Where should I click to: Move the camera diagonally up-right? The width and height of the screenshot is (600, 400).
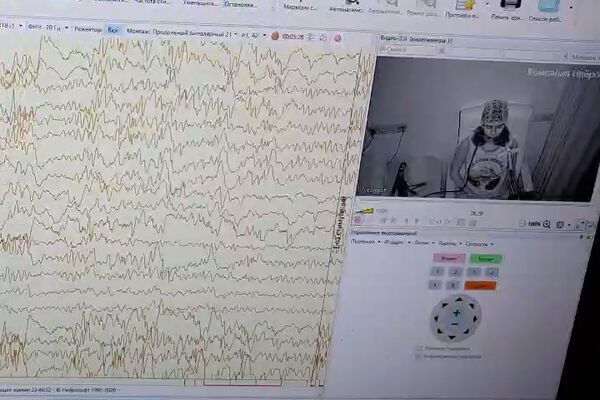471,306
